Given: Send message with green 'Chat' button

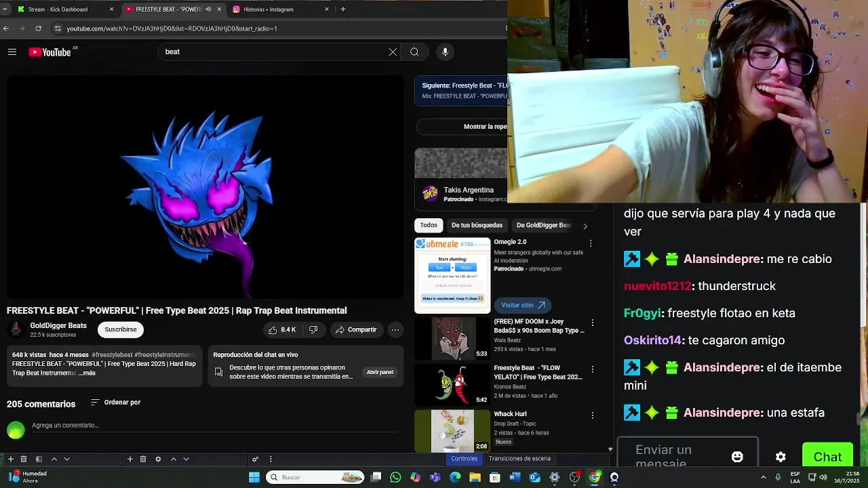Looking at the screenshot, I should pos(827,456).
